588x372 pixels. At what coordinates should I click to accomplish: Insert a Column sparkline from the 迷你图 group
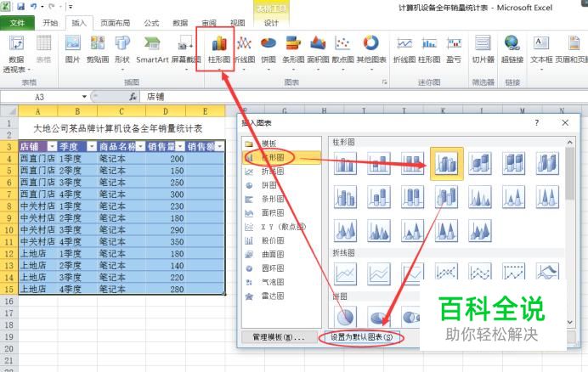point(429,48)
